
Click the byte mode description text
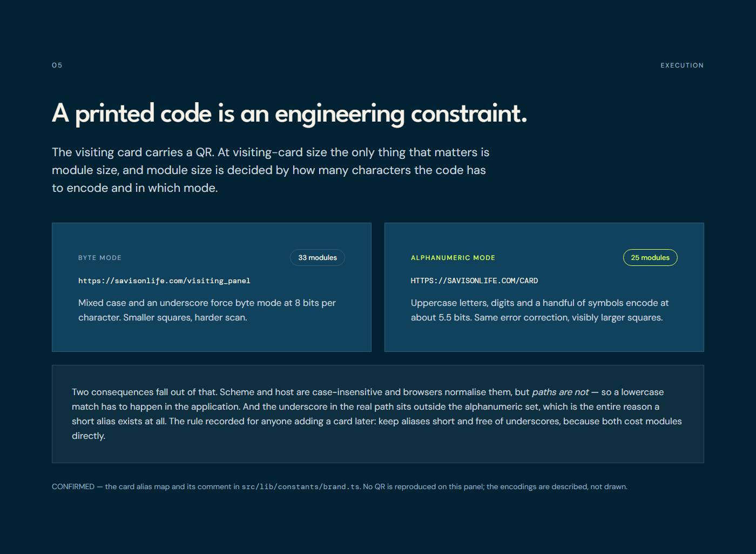coord(207,310)
